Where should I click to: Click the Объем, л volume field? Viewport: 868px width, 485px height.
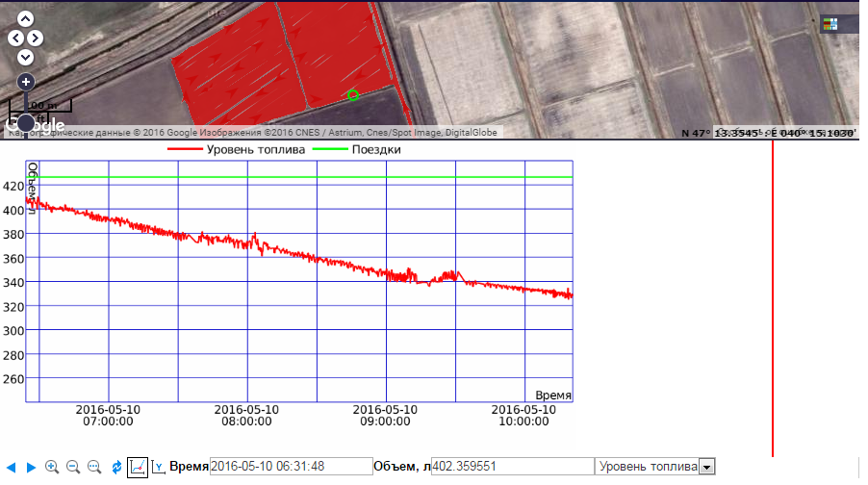click(512, 467)
